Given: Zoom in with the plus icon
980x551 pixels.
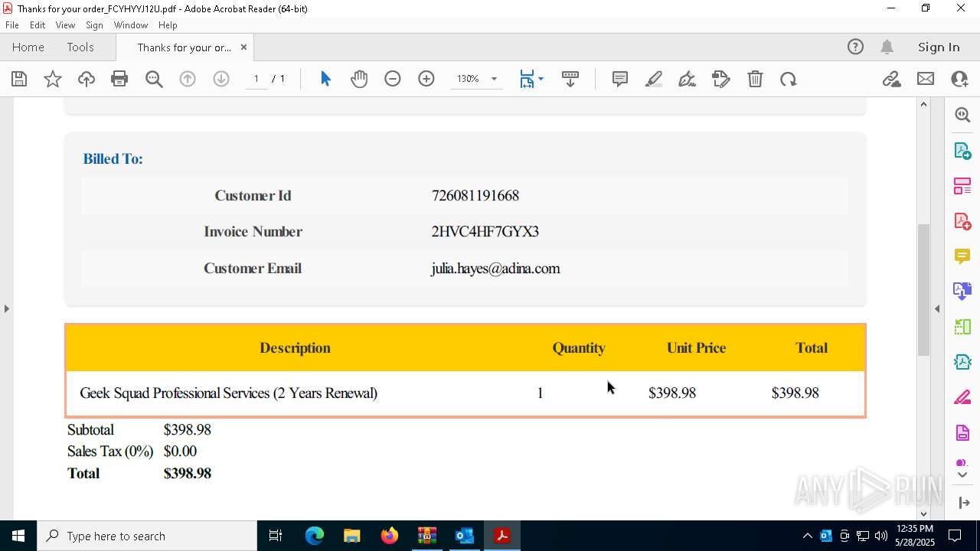Looking at the screenshot, I should coord(426,79).
